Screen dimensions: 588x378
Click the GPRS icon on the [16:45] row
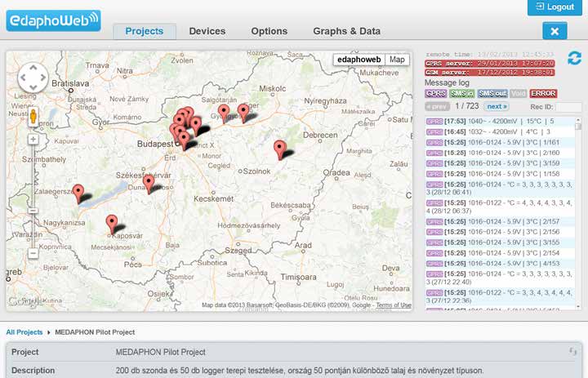click(434, 132)
